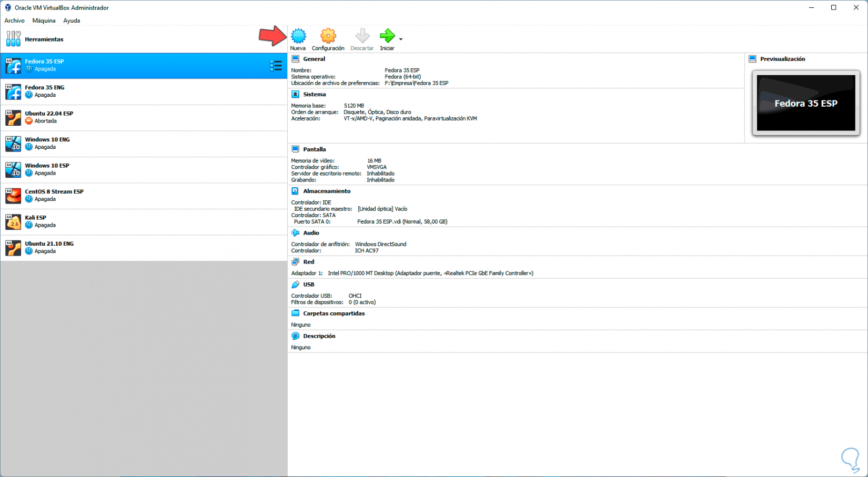Select the Windows 10 ESP machine name
The image size is (868, 477).
[x=47, y=166]
